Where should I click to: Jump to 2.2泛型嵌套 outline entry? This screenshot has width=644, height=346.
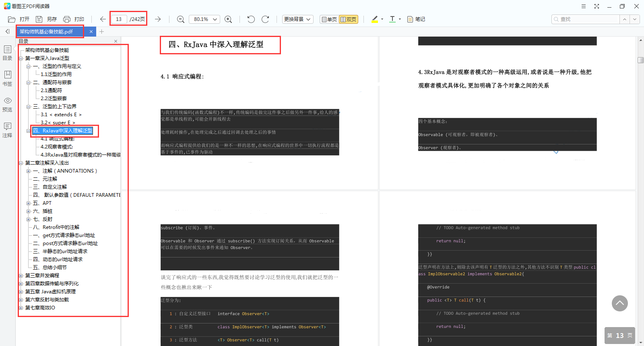click(x=54, y=99)
